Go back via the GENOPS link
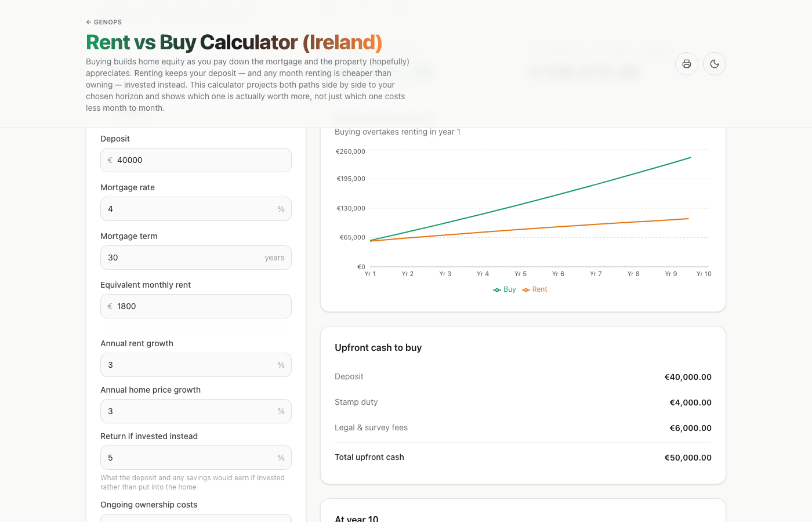The height and width of the screenshot is (522, 812). tap(104, 22)
